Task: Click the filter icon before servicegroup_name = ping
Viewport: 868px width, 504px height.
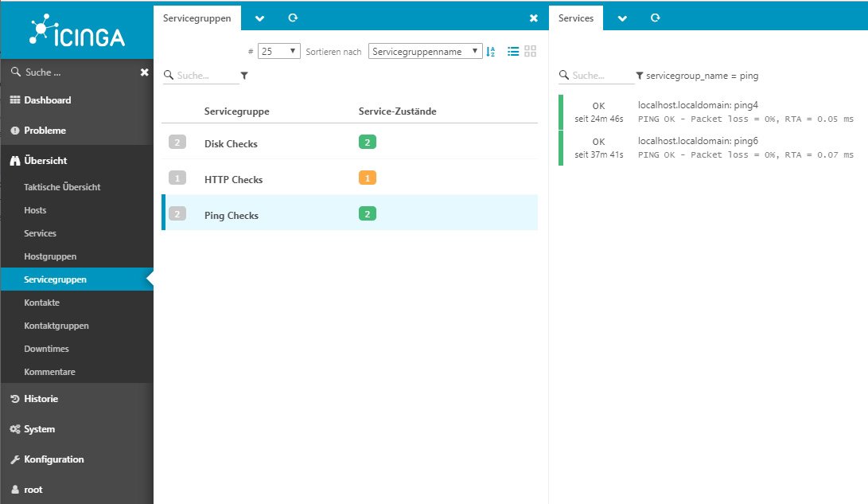Action: (640, 76)
